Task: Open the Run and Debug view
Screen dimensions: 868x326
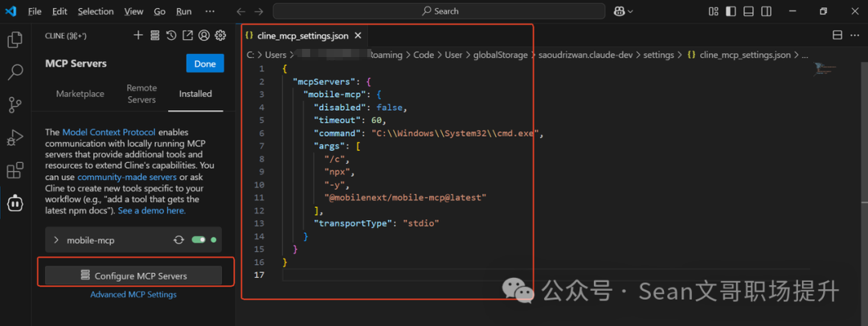Action: coord(15,137)
